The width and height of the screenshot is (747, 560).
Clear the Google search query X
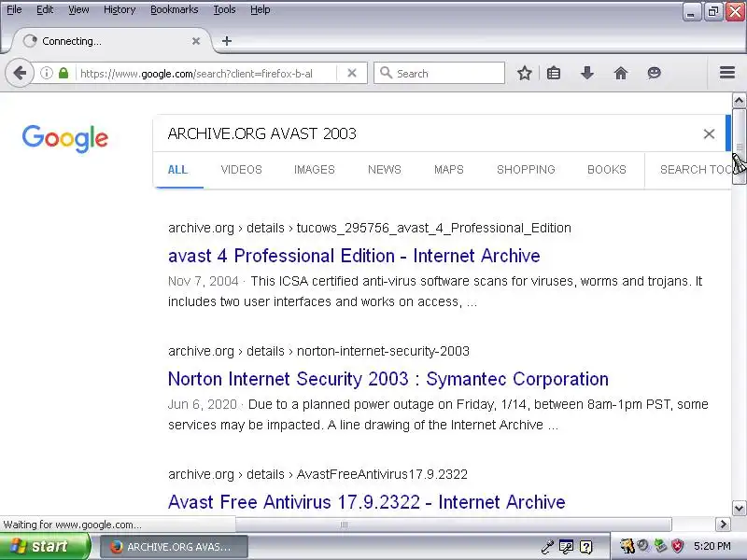709,133
